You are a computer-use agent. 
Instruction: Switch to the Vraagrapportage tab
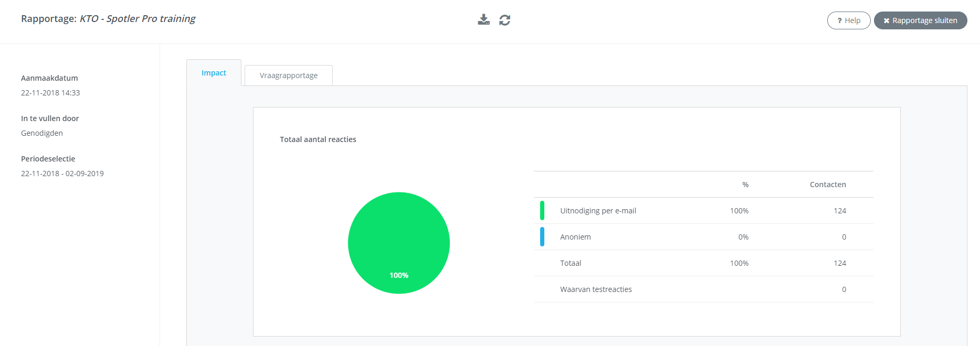click(288, 75)
